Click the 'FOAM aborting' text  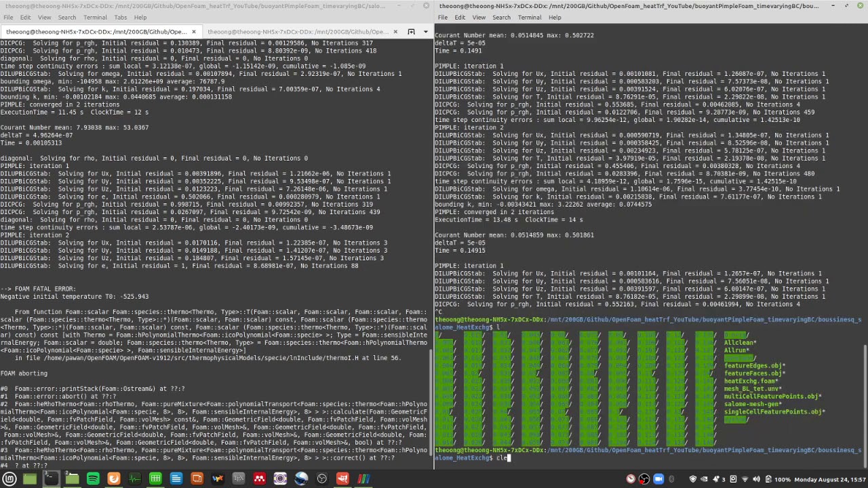pyautogui.click(x=24, y=373)
